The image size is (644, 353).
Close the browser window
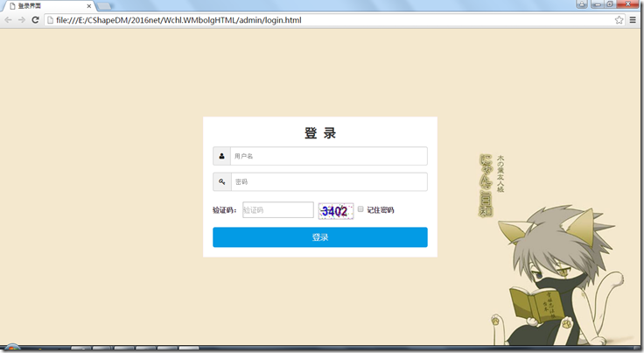click(628, 4)
